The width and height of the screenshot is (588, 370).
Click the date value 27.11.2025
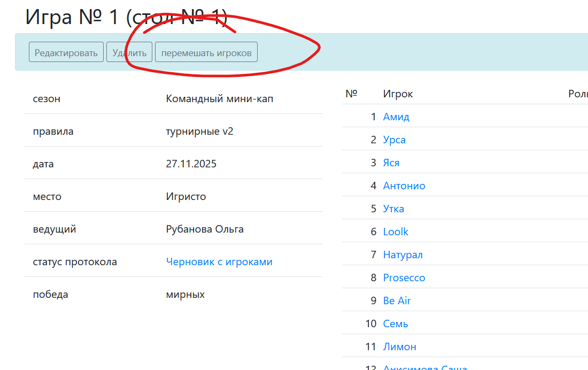pyautogui.click(x=191, y=164)
